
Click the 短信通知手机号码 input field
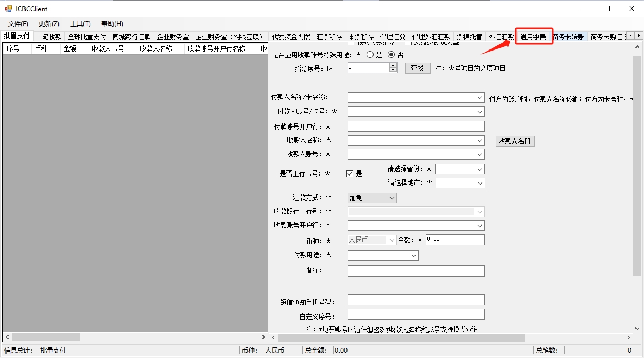pos(416,300)
